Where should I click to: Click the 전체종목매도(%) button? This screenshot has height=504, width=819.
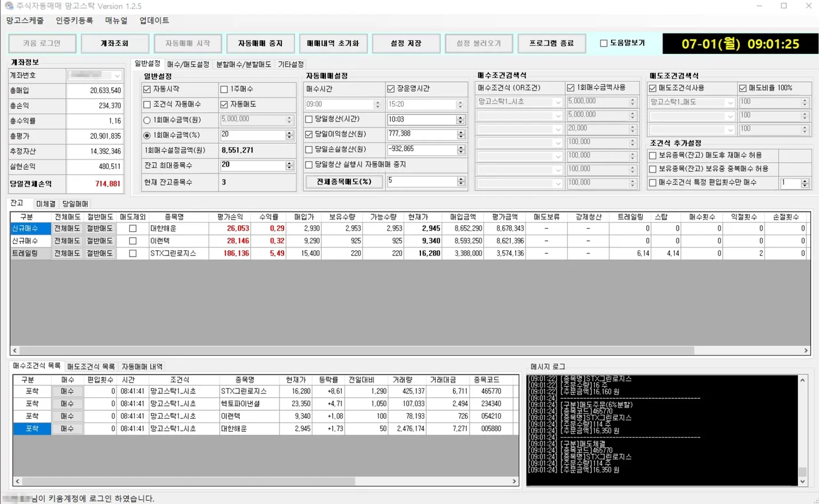coord(344,182)
